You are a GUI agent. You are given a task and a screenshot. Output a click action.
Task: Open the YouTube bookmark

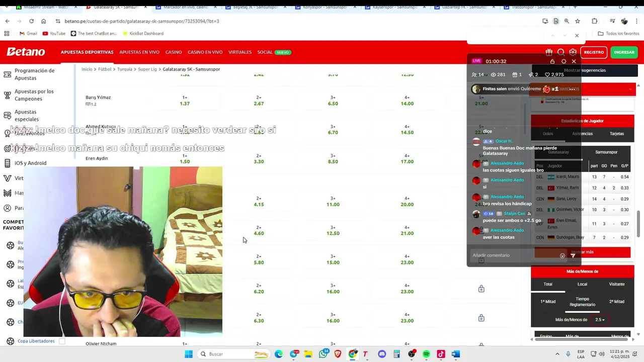click(x=54, y=34)
